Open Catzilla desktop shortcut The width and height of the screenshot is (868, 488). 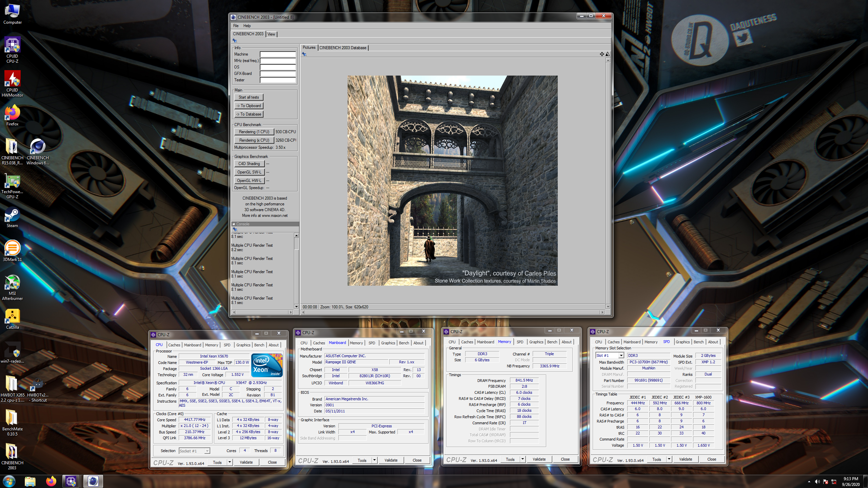click(13, 319)
